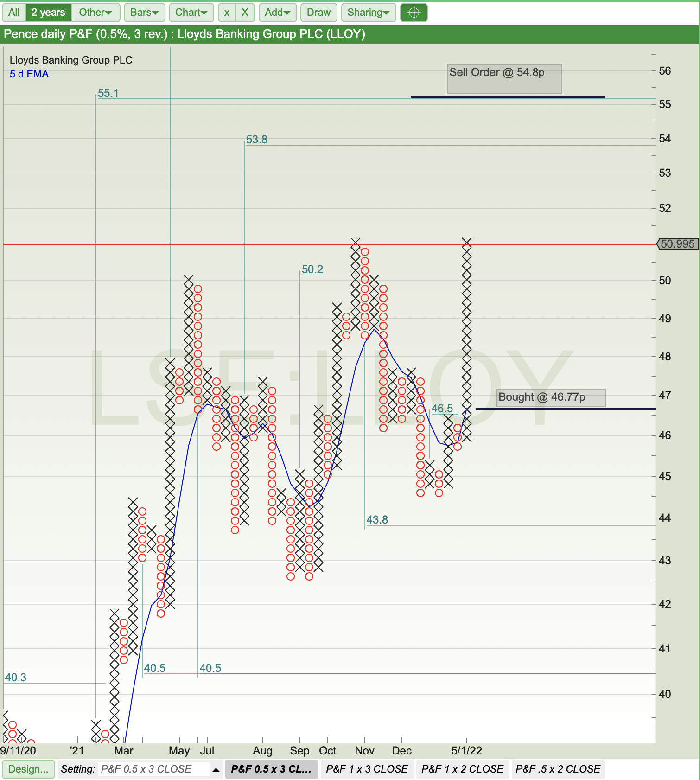Click the Bought @ 46.77p annotation
Image resolution: width=700 pixels, height=780 pixels.
pos(551,398)
